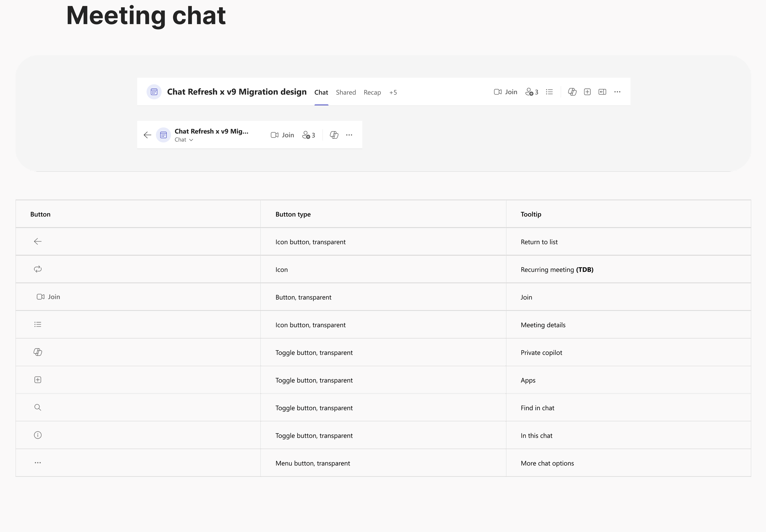This screenshot has width=766, height=532.
Task: Toggle Apps plus icon in wide header
Action: click(587, 92)
